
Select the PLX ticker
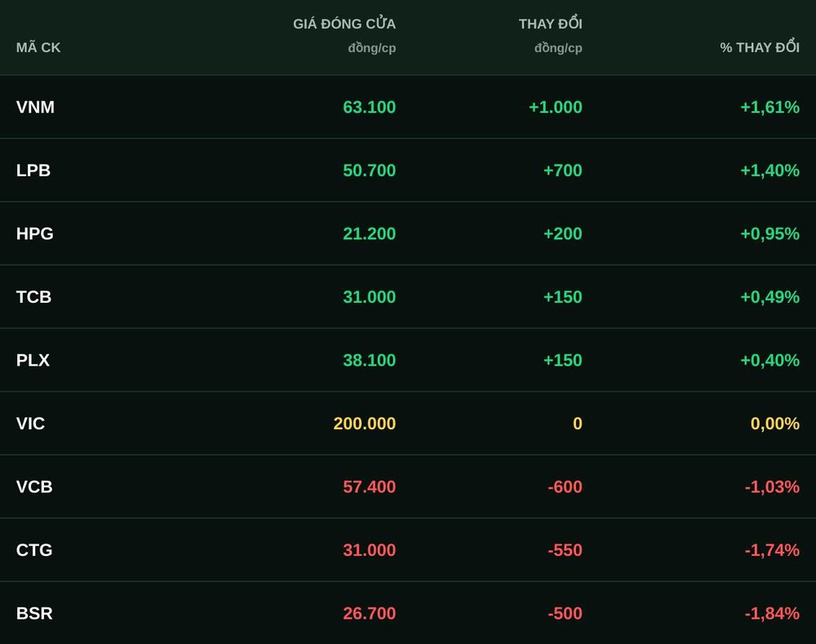(33, 360)
